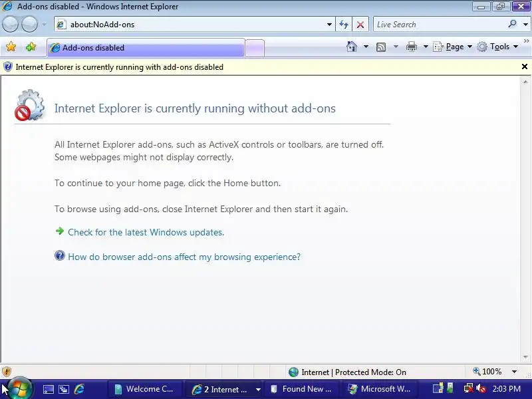Click the Forward navigation button
The height and width of the screenshot is (399, 532).
[30, 25]
